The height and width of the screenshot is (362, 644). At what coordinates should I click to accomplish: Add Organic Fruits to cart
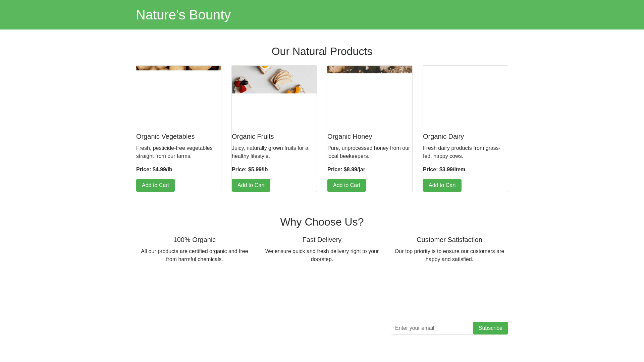pos(251,185)
